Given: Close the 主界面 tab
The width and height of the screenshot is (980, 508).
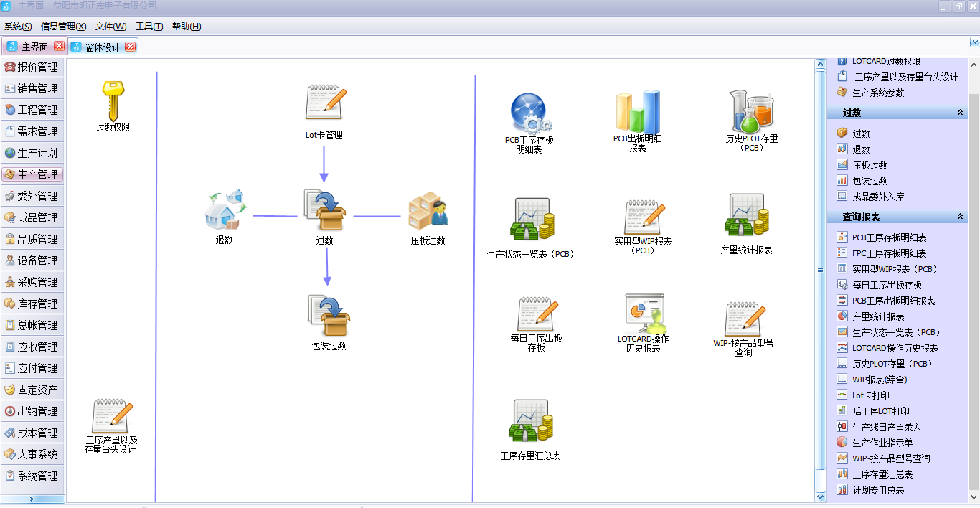Looking at the screenshot, I should coord(59,47).
